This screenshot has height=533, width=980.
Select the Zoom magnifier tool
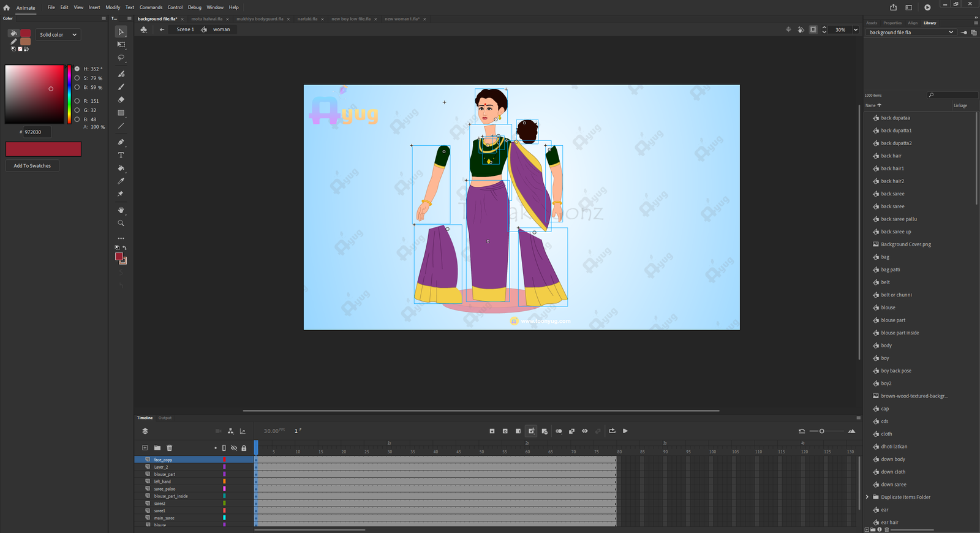[x=121, y=223]
